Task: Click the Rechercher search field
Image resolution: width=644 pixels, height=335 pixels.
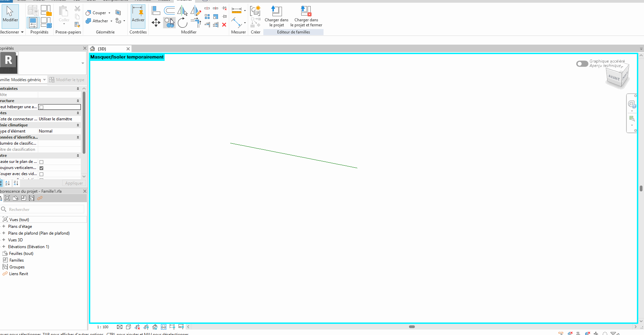Action: coord(44,210)
